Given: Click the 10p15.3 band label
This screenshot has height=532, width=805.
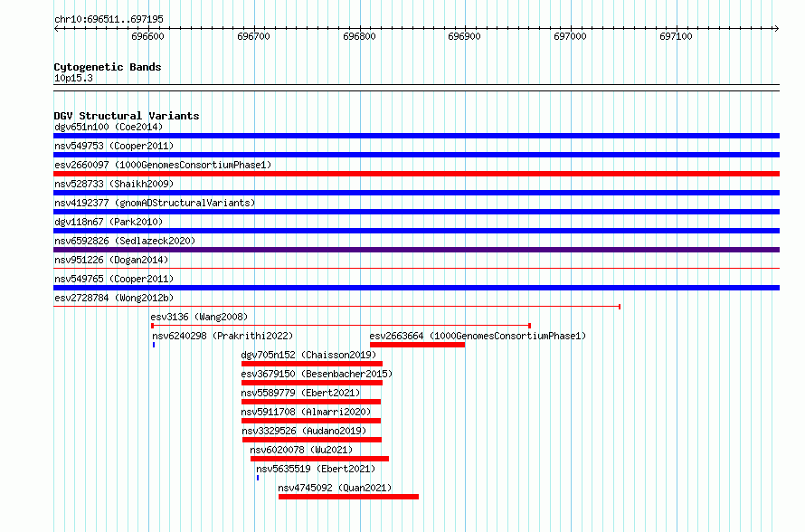Looking at the screenshot, I should [73, 78].
